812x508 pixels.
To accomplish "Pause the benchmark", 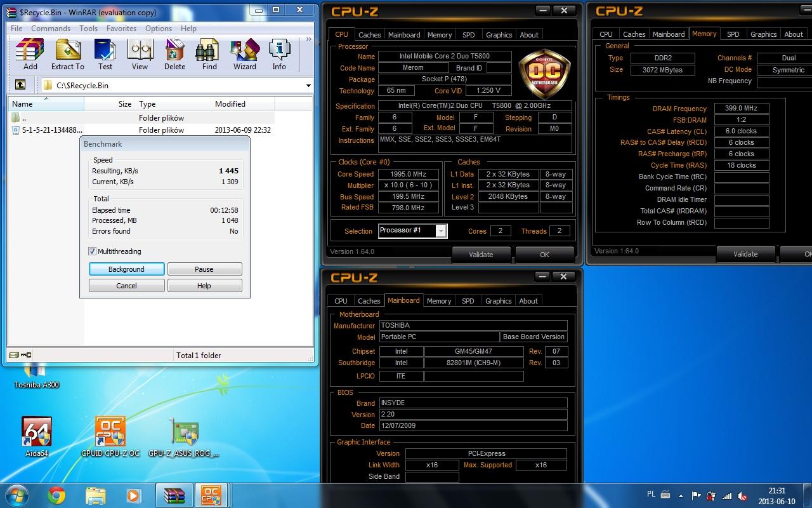I will (x=204, y=269).
